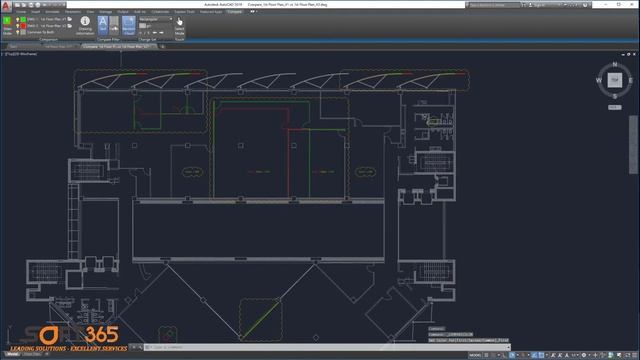Click the Select Mode touch icon
Screen dimensions: 640x360
pyautogui.click(x=179, y=25)
